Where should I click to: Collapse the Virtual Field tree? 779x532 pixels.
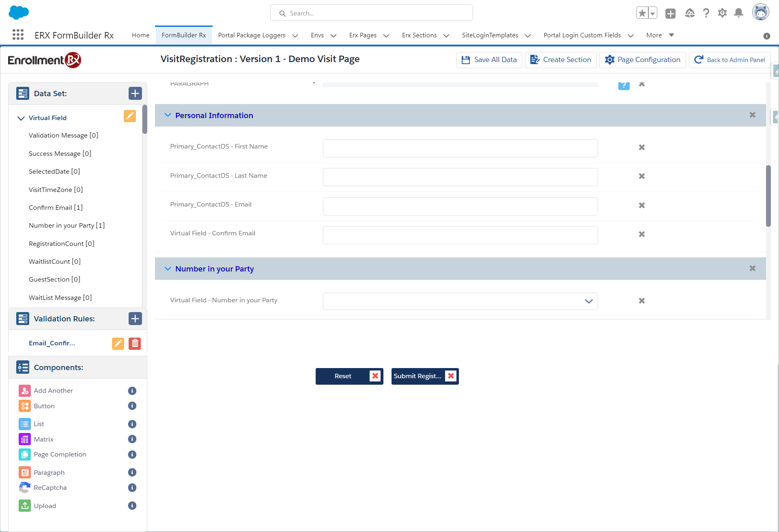click(21, 118)
